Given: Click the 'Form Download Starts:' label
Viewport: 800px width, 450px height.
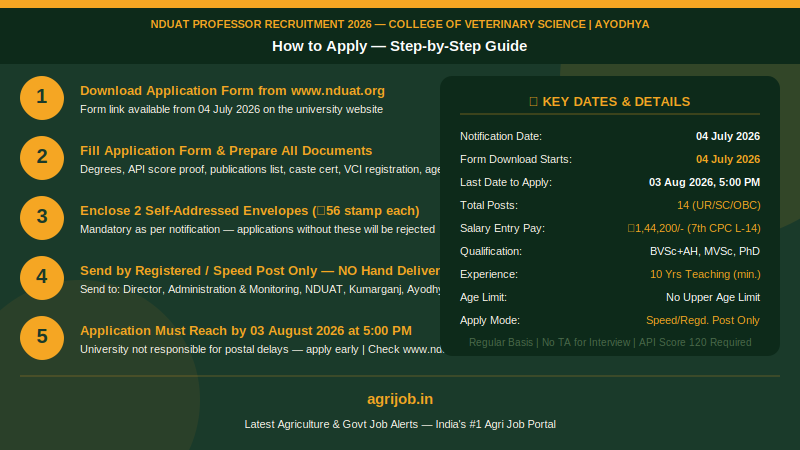Looking at the screenshot, I should (516, 159).
